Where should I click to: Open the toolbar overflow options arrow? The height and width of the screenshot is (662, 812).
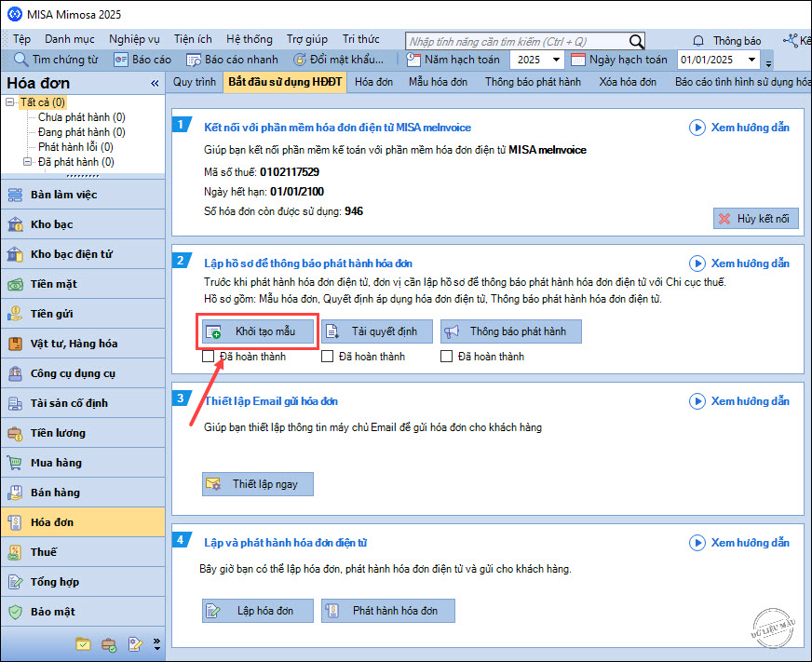click(x=768, y=63)
